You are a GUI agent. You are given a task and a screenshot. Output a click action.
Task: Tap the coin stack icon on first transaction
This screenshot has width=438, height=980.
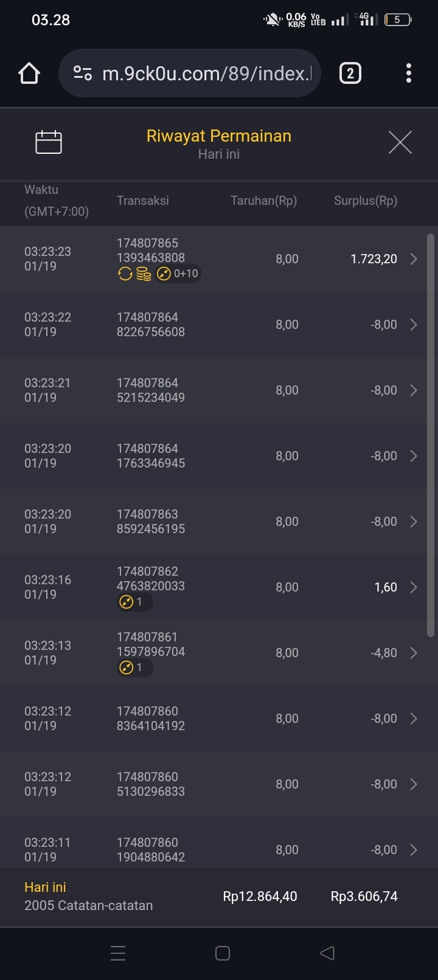(144, 274)
